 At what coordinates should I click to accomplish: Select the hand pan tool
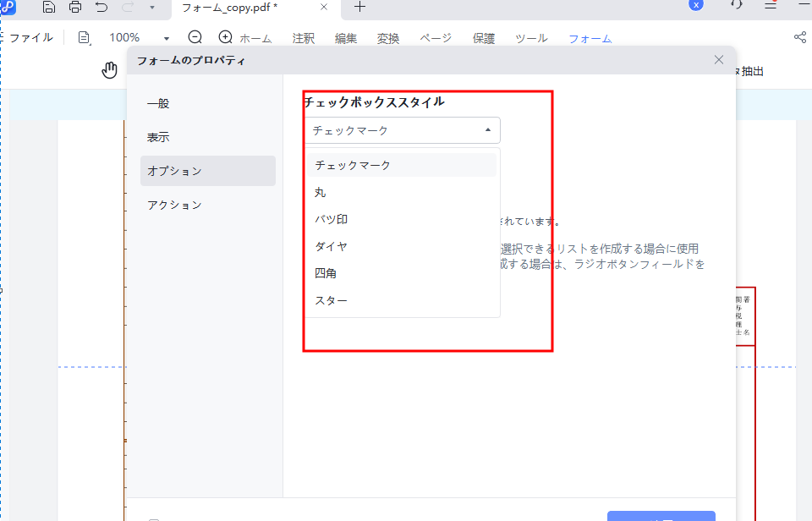(109, 70)
